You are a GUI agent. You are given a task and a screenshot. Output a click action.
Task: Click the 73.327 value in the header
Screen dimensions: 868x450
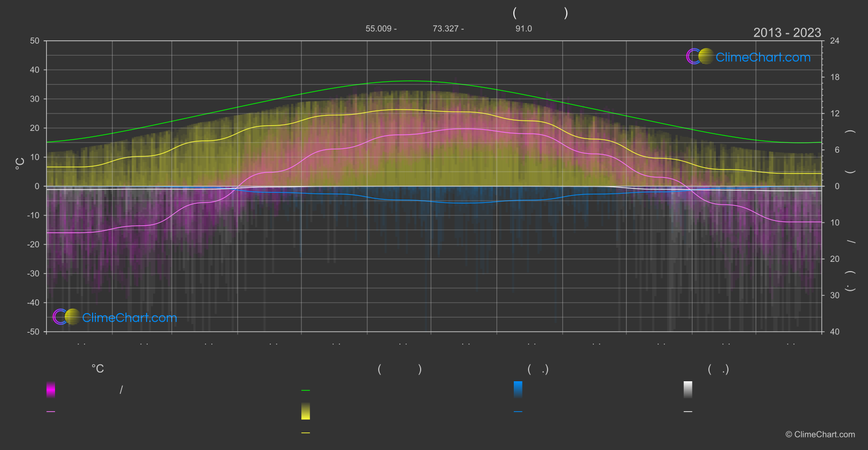446,28
